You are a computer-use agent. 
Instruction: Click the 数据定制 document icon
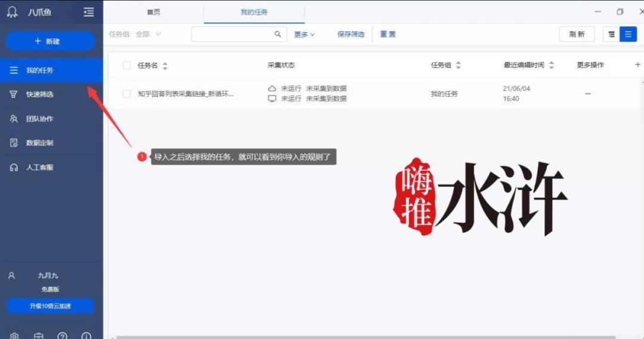(14, 143)
